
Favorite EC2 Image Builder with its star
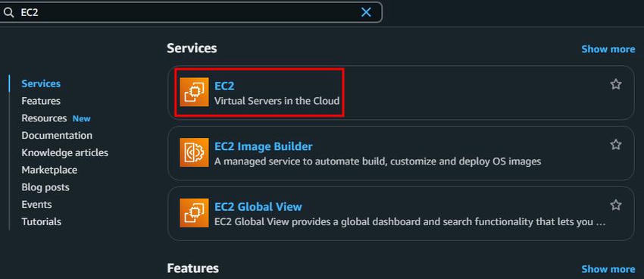click(x=616, y=145)
